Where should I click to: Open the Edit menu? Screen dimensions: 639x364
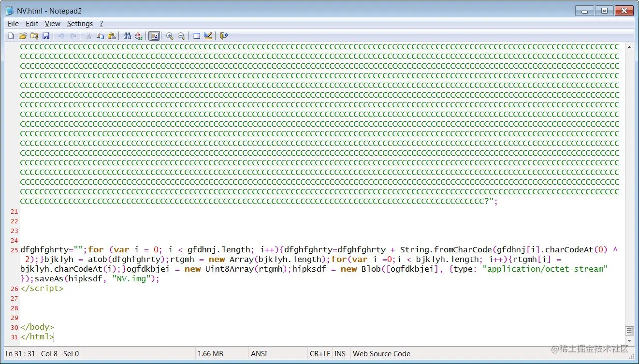pyautogui.click(x=32, y=23)
